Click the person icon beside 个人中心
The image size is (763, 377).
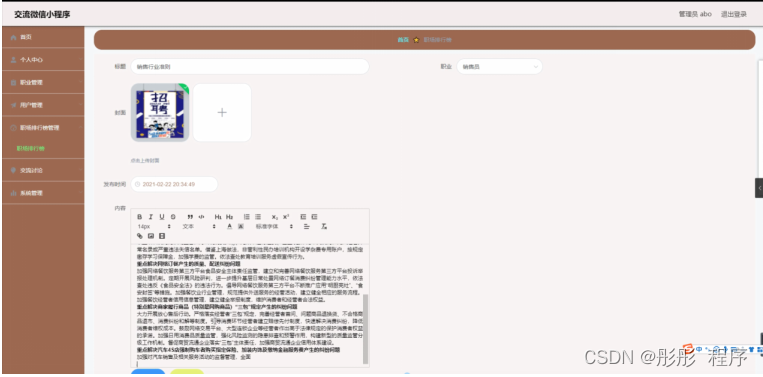(13, 60)
